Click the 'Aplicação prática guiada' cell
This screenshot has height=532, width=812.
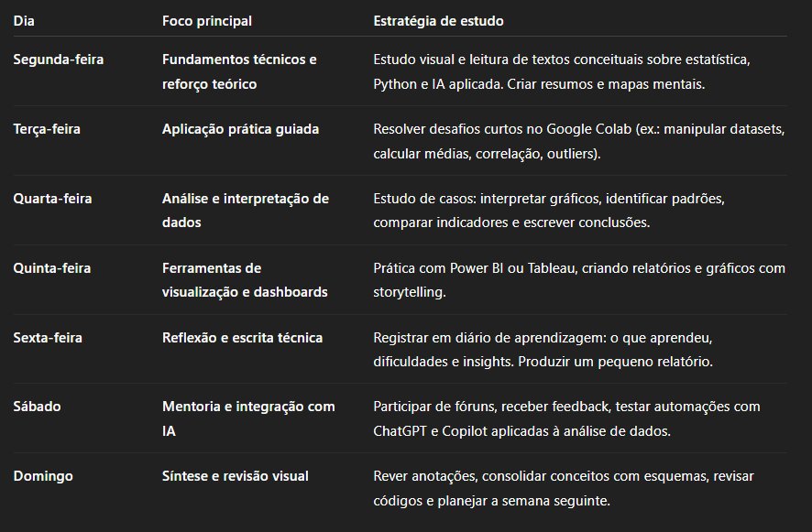point(240,129)
